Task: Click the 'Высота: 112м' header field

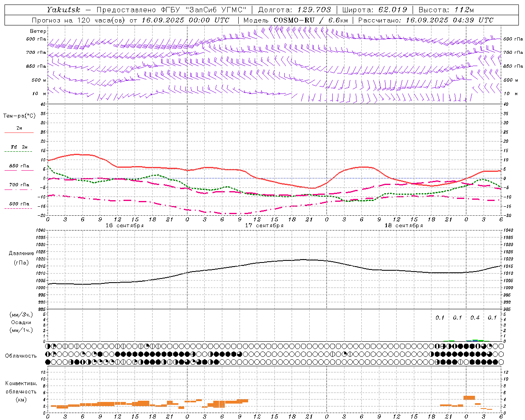Action: coord(446,9)
